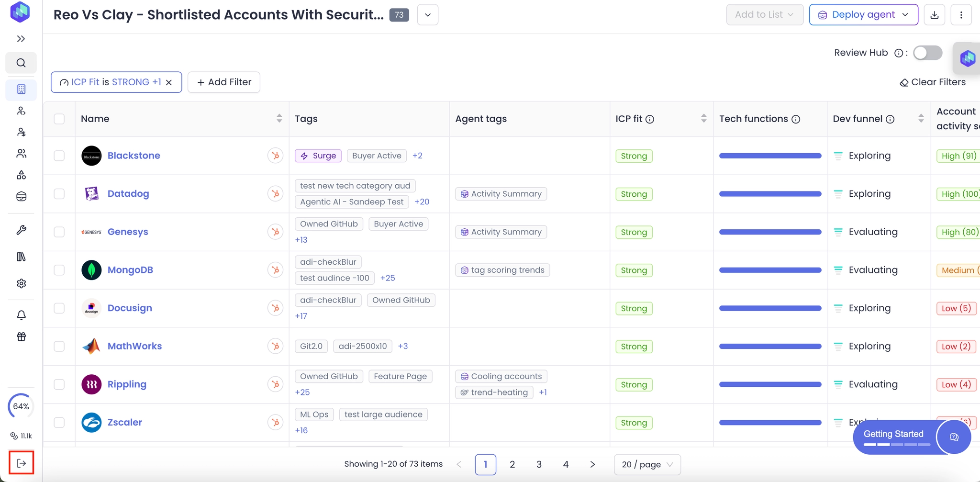Open search from the sidebar magnifier icon

tap(21, 63)
